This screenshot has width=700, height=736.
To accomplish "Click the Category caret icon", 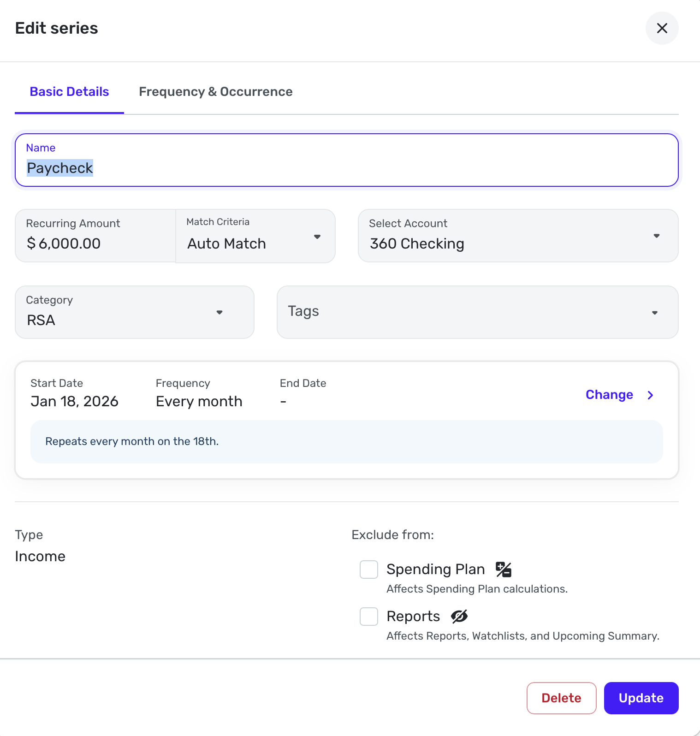I will coord(219,312).
